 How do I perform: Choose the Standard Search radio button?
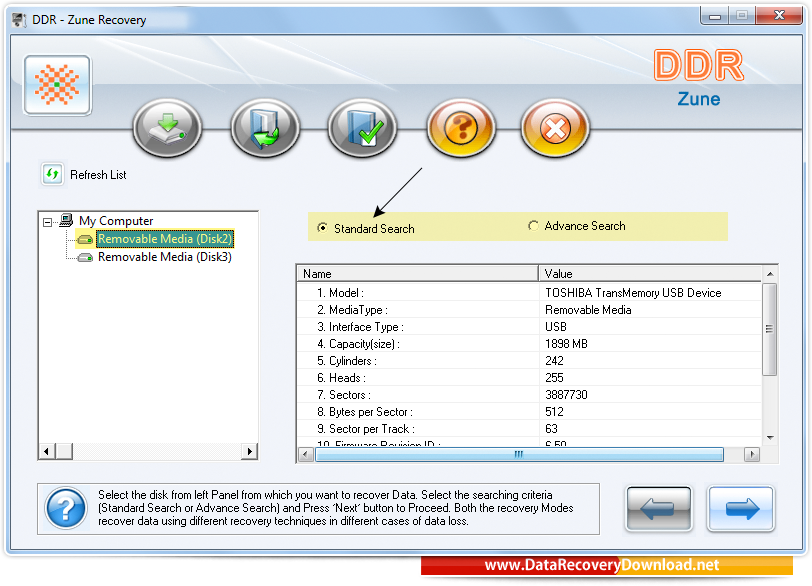[x=323, y=228]
